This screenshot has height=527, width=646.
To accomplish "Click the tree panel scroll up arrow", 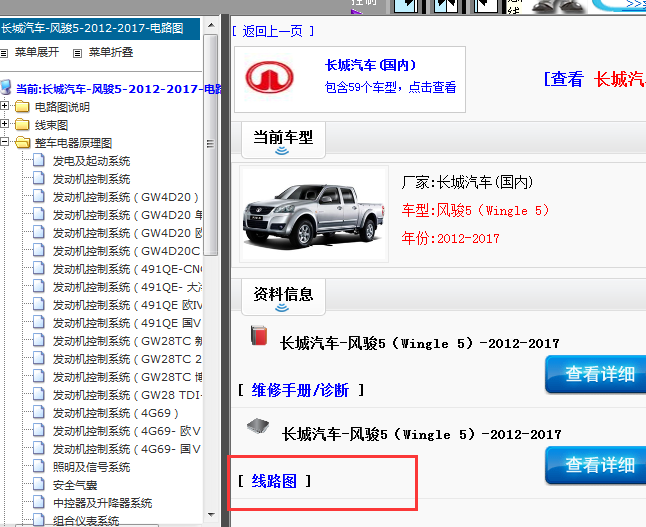I will [x=211, y=26].
